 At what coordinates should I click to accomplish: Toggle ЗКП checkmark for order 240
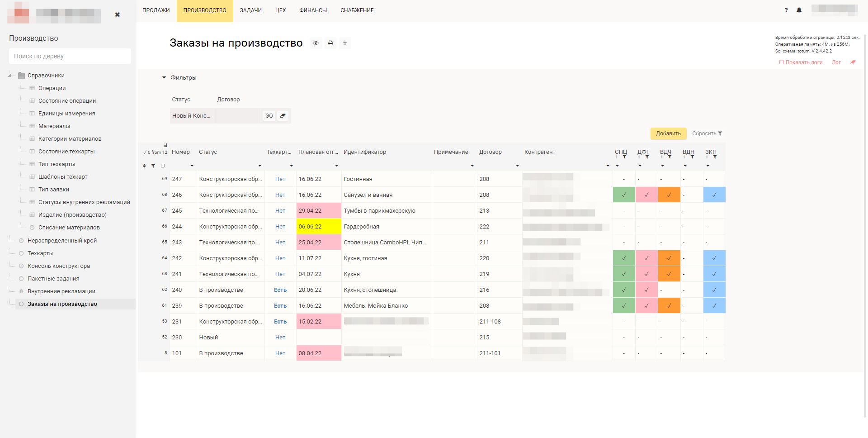[714, 290]
